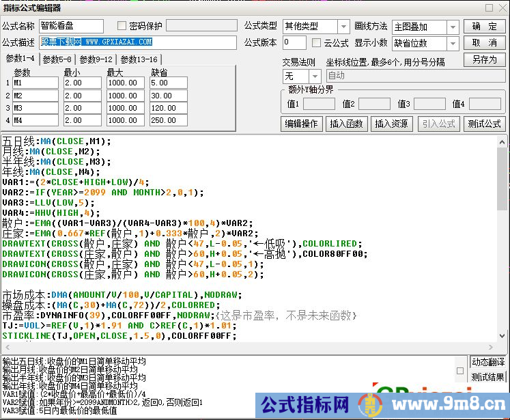The width and height of the screenshot is (510, 420).
Task: Click M2 default value 30.00
Action: coord(169,96)
